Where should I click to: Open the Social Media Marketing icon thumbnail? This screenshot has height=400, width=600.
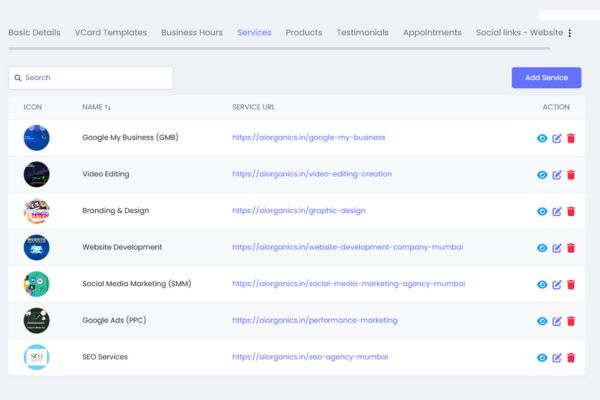click(36, 284)
